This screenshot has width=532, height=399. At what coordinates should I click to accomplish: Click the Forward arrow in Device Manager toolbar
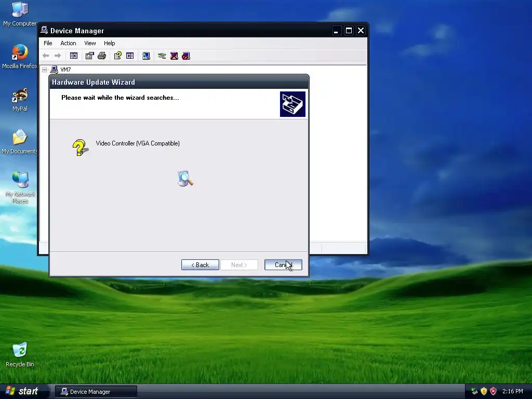58,56
